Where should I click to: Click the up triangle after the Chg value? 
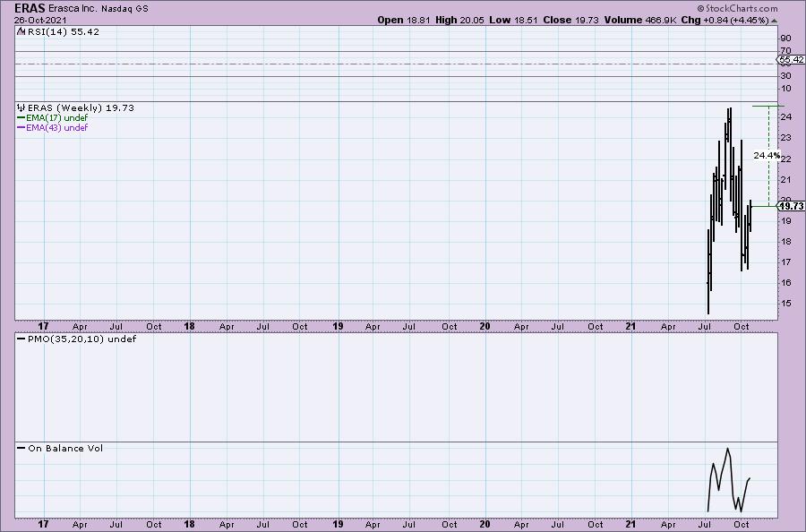point(775,21)
